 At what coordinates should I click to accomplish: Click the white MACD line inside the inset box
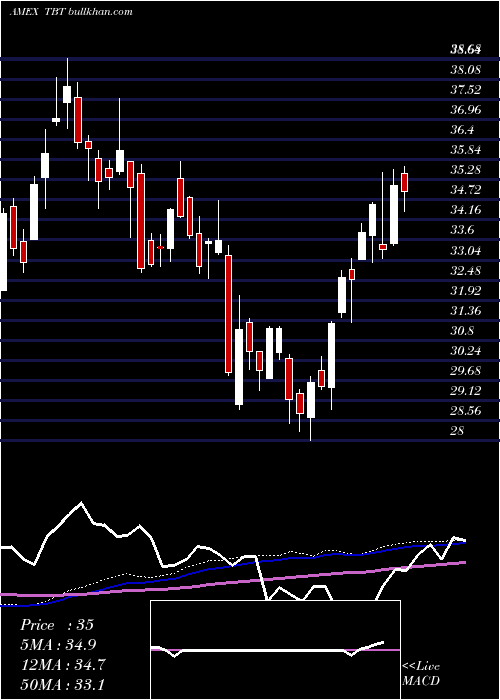point(268,650)
